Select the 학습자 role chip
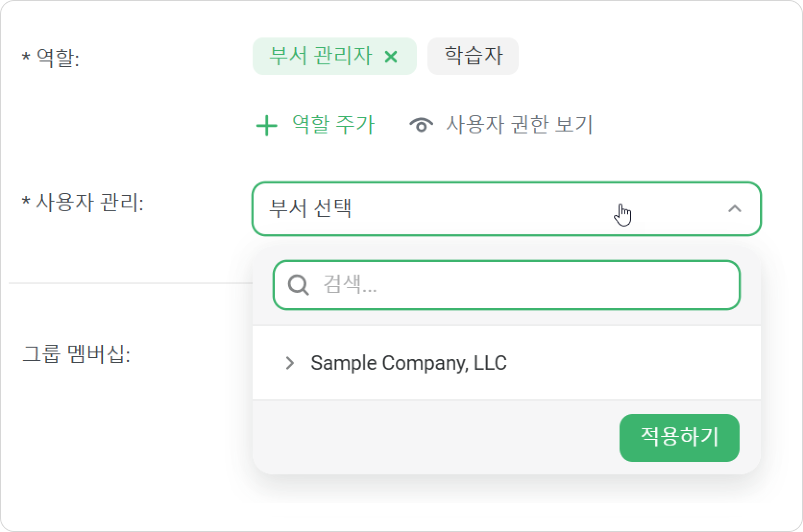Screen dimensions: 803x532 (473, 56)
